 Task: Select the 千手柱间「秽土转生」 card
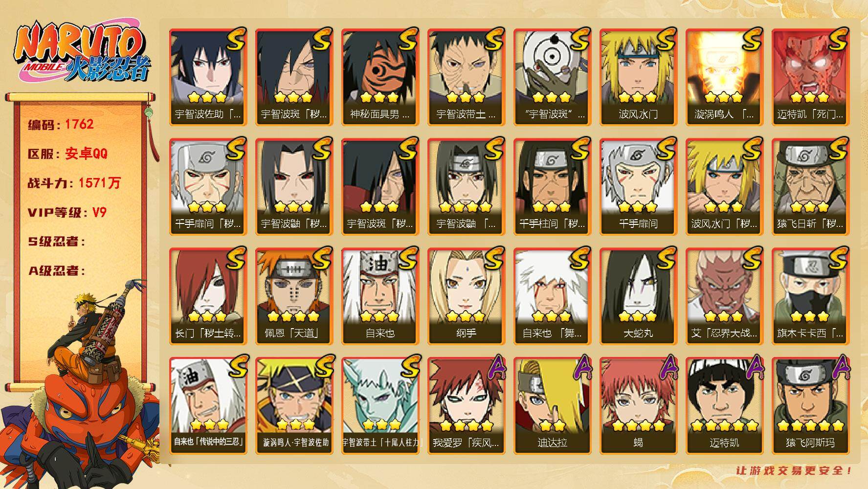click(x=552, y=186)
